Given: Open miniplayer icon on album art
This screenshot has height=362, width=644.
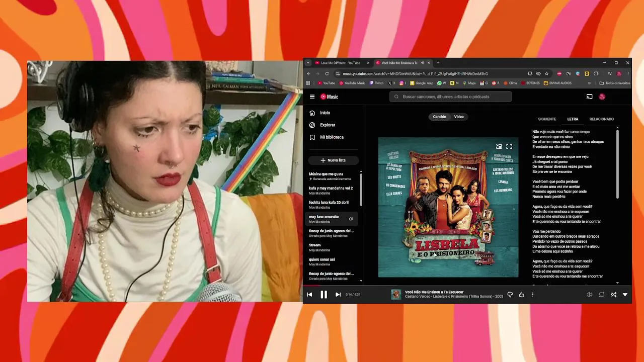Looking at the screenshot, I should point(499,146).
